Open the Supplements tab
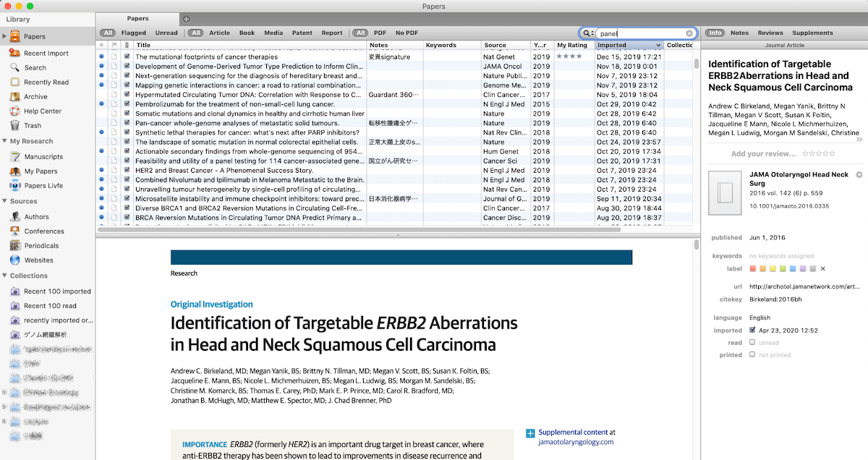The image size is (868, 460). click(812, 33)
